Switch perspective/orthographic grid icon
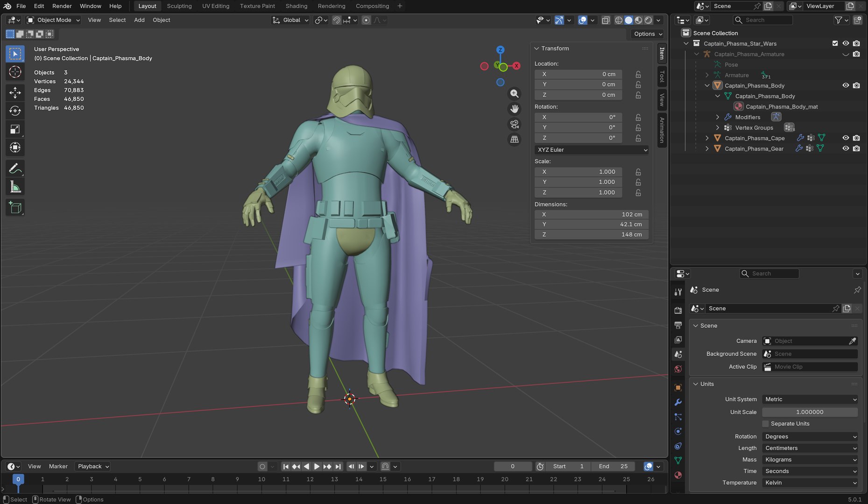 514,140
